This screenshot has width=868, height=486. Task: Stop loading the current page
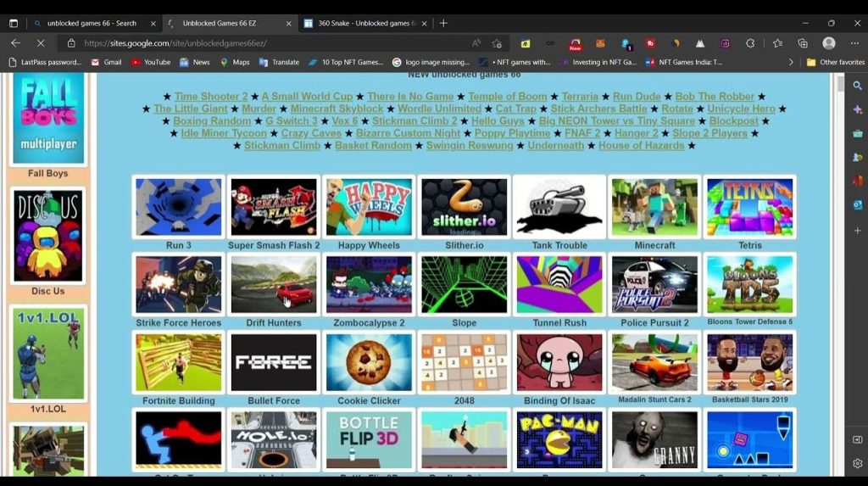[x=41, y=42]
